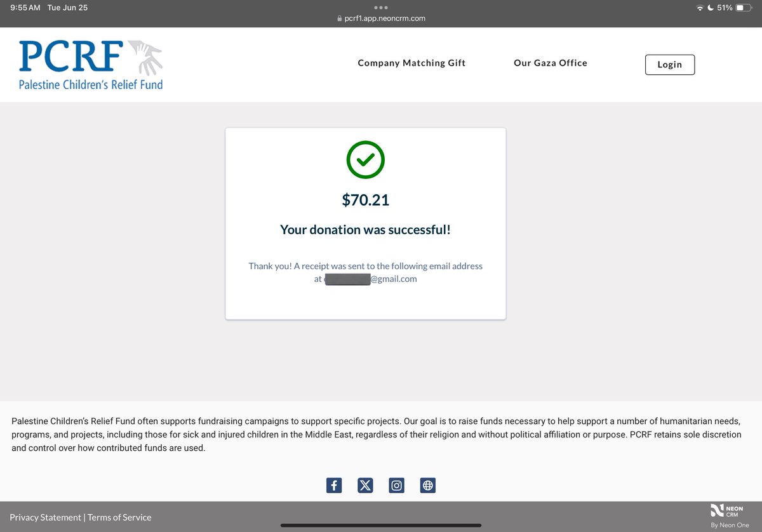Image resolution: width=762 pixels, height=532 pixels.
Task: Tap the Do Not Disturb moon icon
Action: (x=711, y=8)
